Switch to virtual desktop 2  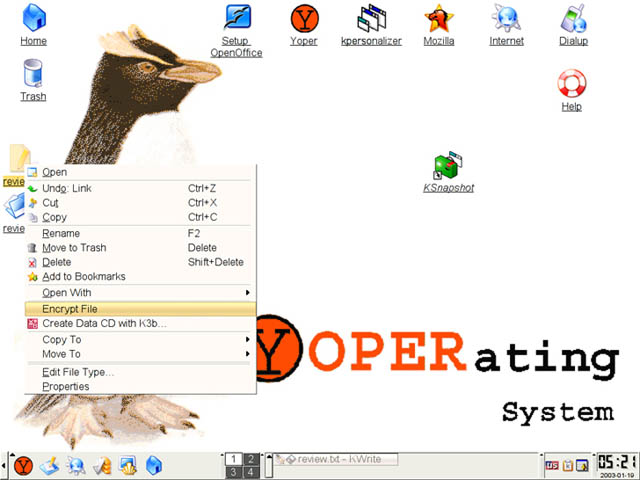click(251, 459)
